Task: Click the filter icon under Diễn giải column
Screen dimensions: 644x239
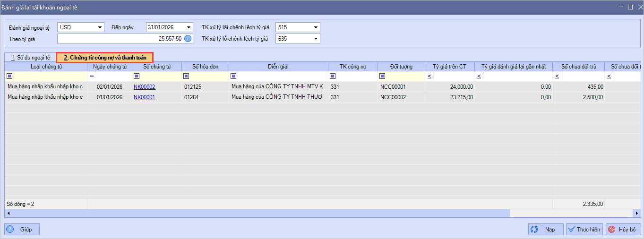Action: click(x=233, y=76)
